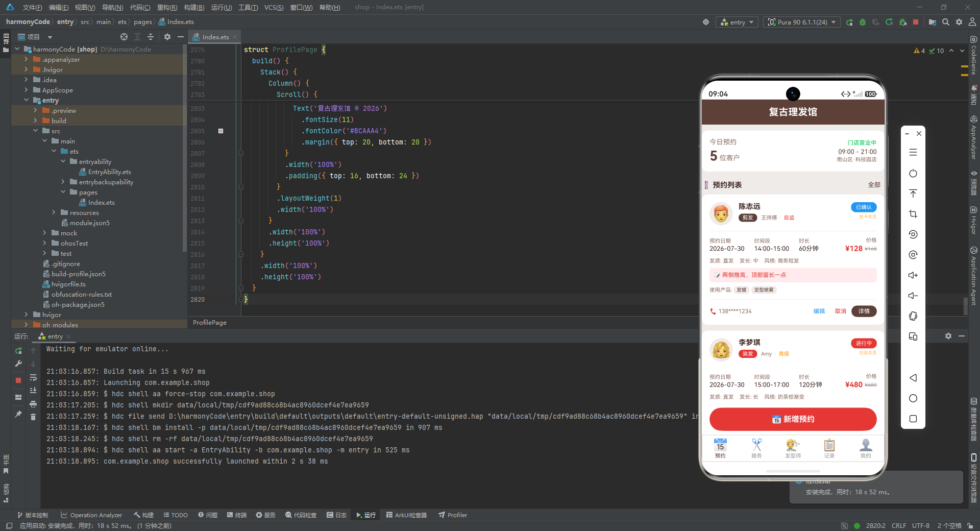Click the Attach Debugger to Process icon

click(902, 22)
